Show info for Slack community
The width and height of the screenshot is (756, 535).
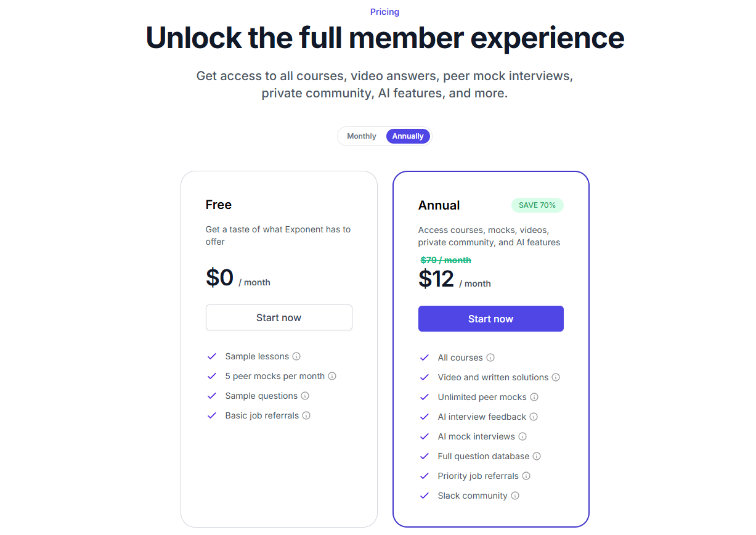[515, 496]
